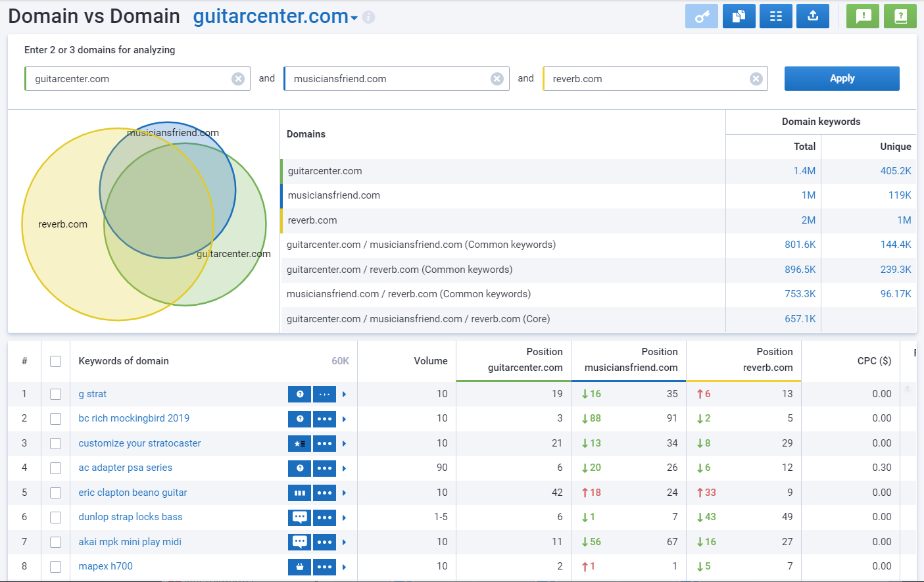Click the export upload icon button

click(812, 16)
